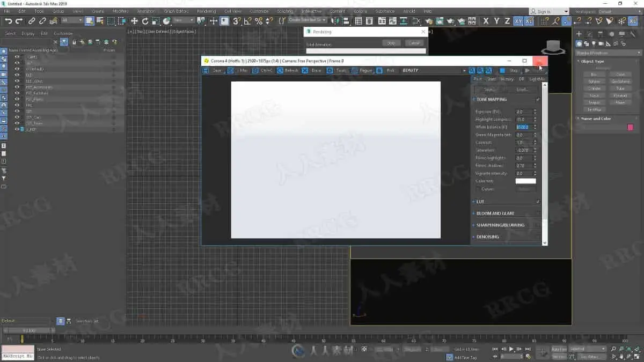Click Region in the Corona frame buffer

(362, 70)
